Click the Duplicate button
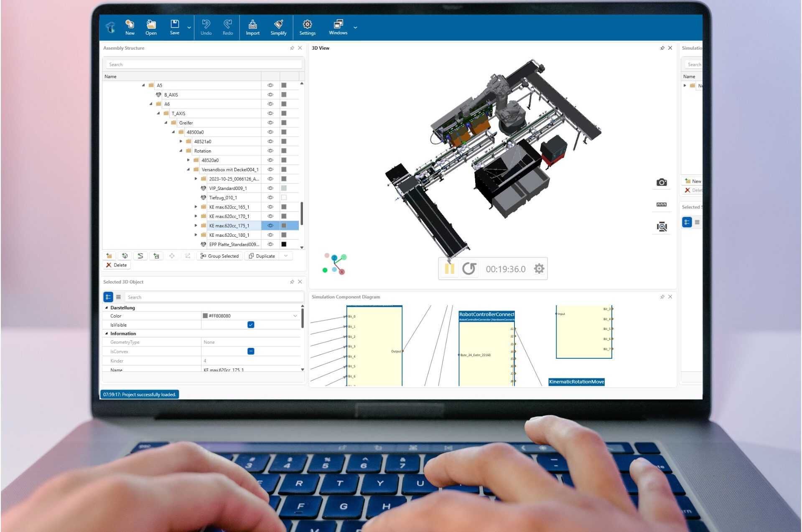The height and width of the screenshot is (532, 802). pyautogui.click(x=262, y=256)
